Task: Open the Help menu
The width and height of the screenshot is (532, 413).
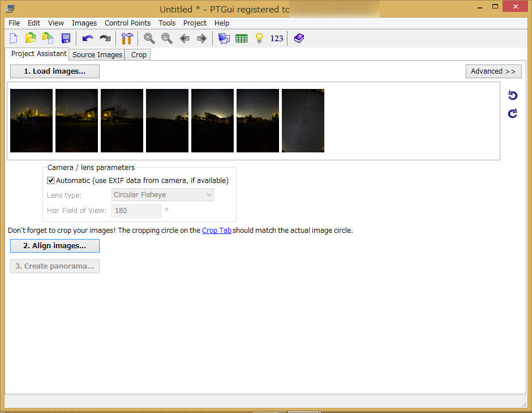Action: coord(222,23)
